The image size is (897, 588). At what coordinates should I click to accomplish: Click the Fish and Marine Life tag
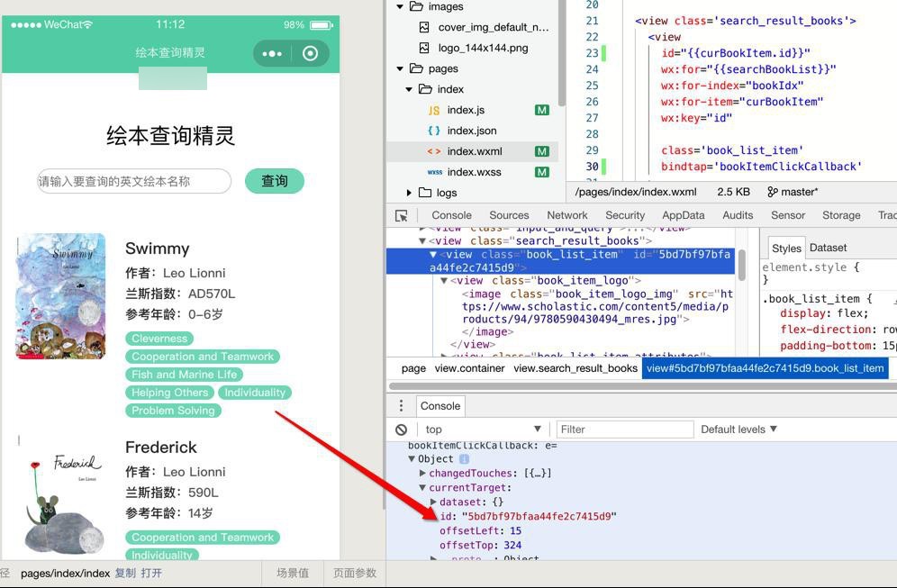coord(185,375)
